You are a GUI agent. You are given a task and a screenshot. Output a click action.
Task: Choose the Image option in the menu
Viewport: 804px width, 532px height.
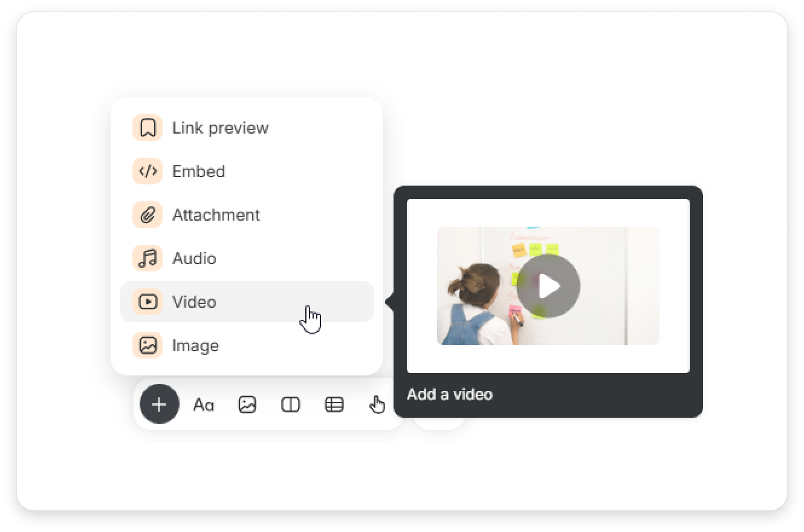(x=195, y=346)
